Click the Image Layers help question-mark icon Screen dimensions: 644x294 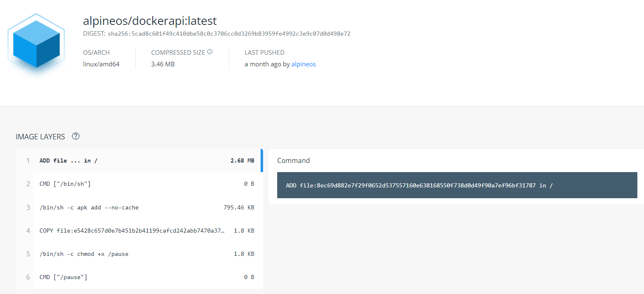76,136
